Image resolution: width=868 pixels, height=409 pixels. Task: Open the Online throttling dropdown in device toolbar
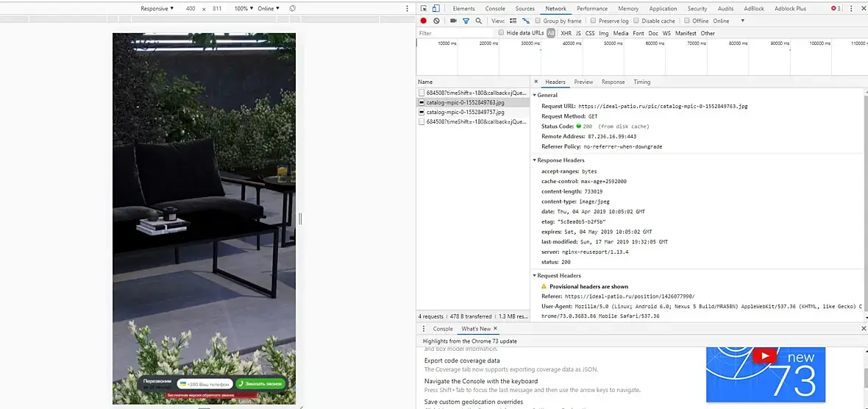268,8
